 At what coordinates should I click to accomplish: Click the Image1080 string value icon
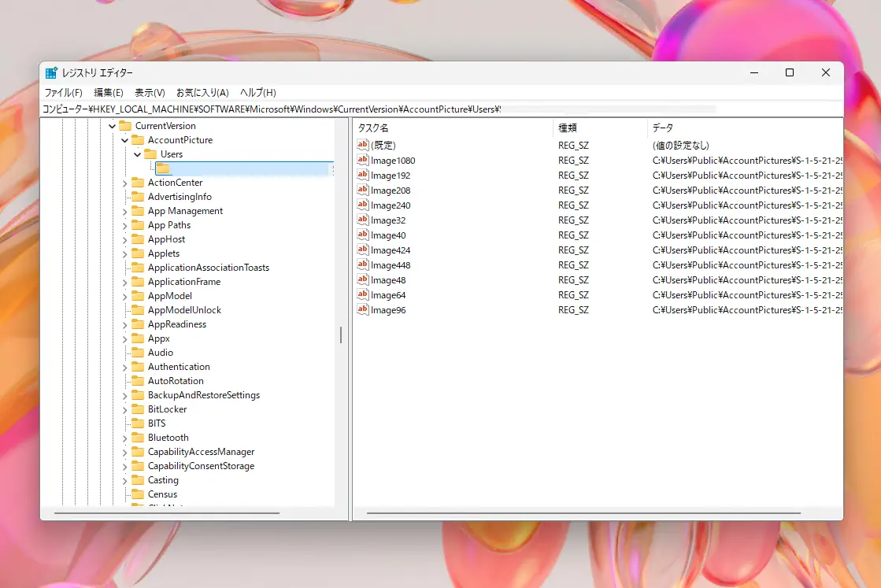(x=362, y=160)
